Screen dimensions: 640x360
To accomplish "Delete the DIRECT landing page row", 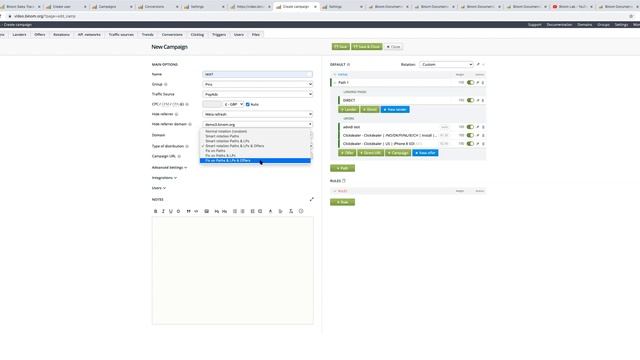I will [x=483, y=100].
